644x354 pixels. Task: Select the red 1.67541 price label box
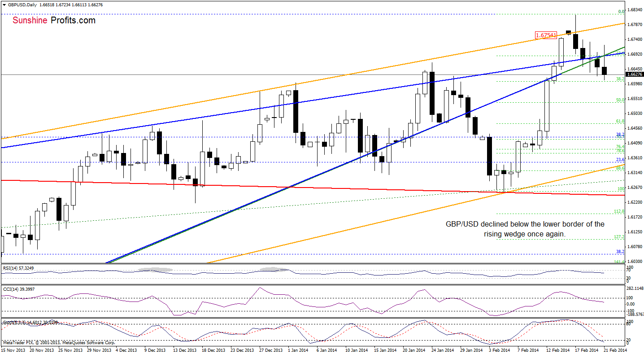click(x=546, y=35)
